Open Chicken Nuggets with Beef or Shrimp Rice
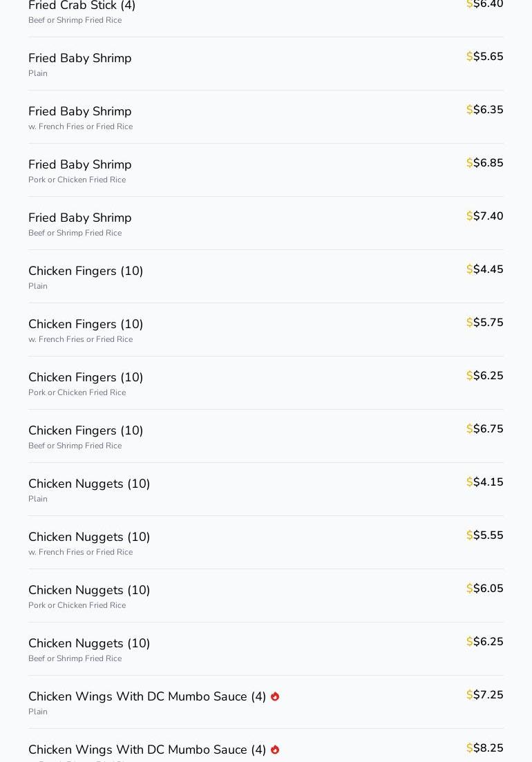Image resolution: width=532 pixels, height=762 pixels. point(89,643)
